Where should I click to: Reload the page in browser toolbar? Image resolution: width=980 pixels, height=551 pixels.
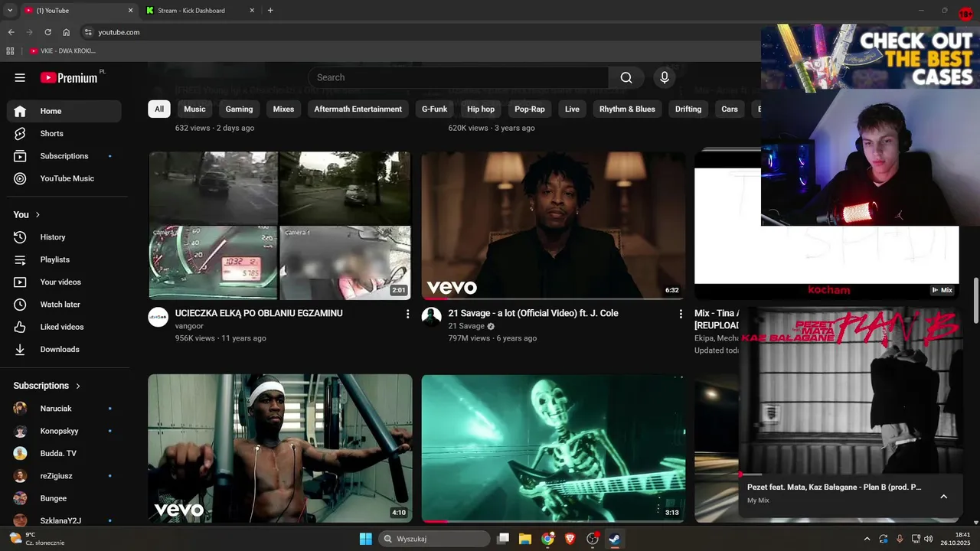[47, 32]
